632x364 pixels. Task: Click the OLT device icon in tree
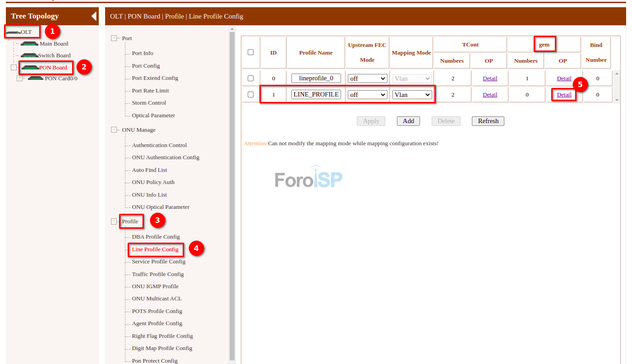pyautogui.click(x=13, y=32)
